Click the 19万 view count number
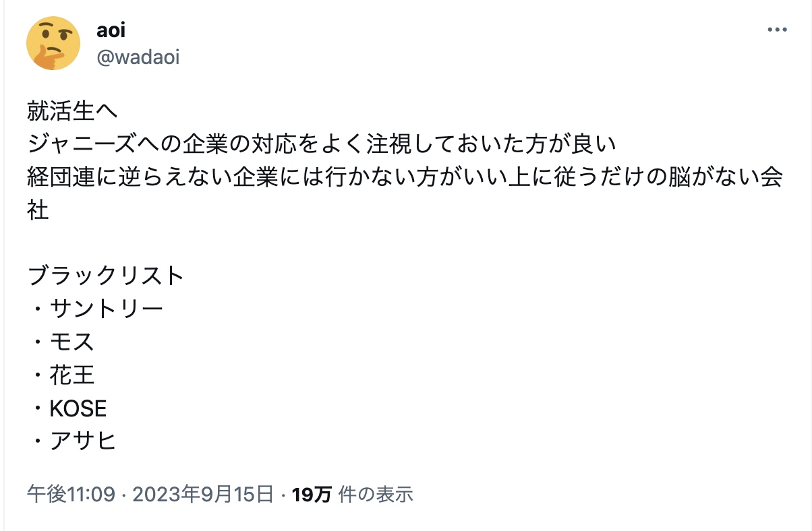812x531 pixels. pyautogui.click(x=312, y=495)
